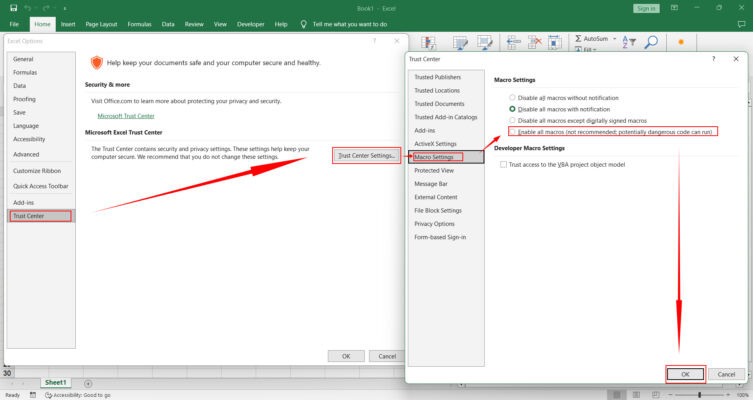Click the Sign in button
The width and height of the screenshot is (753, 400).
click(646, 8)
